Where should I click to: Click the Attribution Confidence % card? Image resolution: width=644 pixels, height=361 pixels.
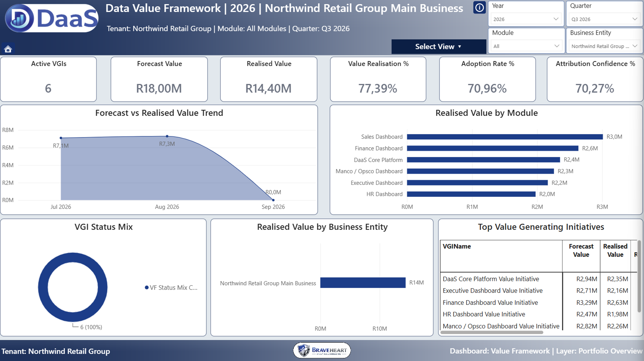pyautogui.click(x=595, y=79)
